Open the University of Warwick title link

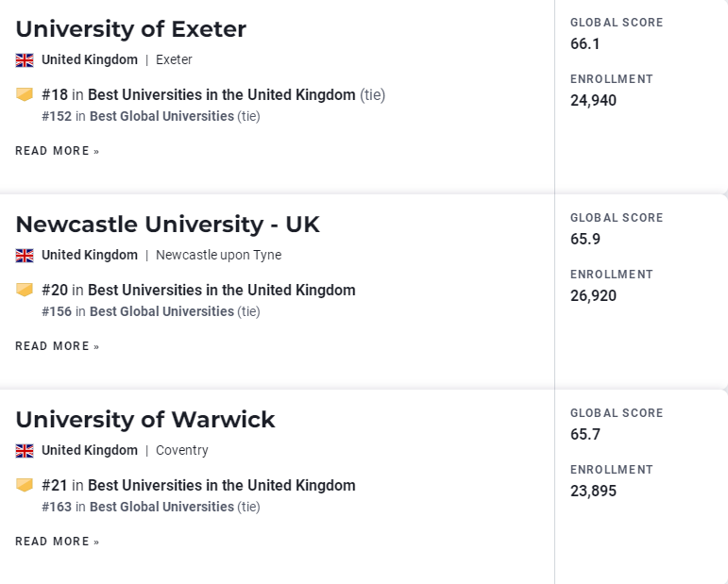[x=145, y=420]
